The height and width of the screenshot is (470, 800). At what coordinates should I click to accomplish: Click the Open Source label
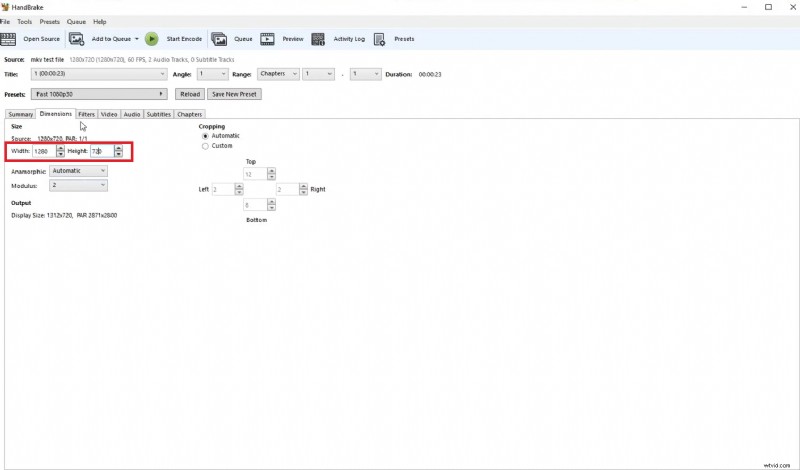41,39
